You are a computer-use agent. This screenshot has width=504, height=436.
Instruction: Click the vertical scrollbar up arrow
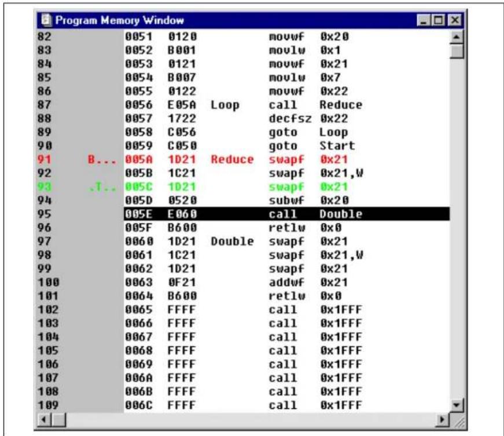click(457, 37)
